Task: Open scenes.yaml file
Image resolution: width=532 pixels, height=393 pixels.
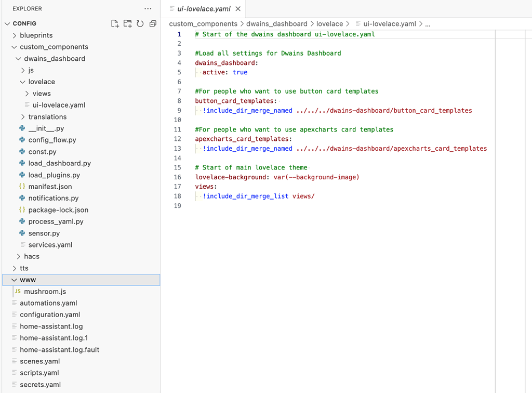Action: coord(39,361)
